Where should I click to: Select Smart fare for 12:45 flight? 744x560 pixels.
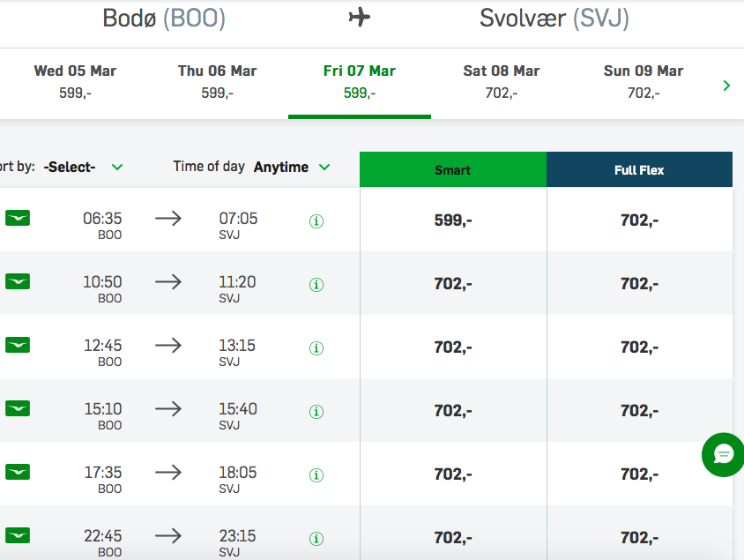[x=453, y=347]
